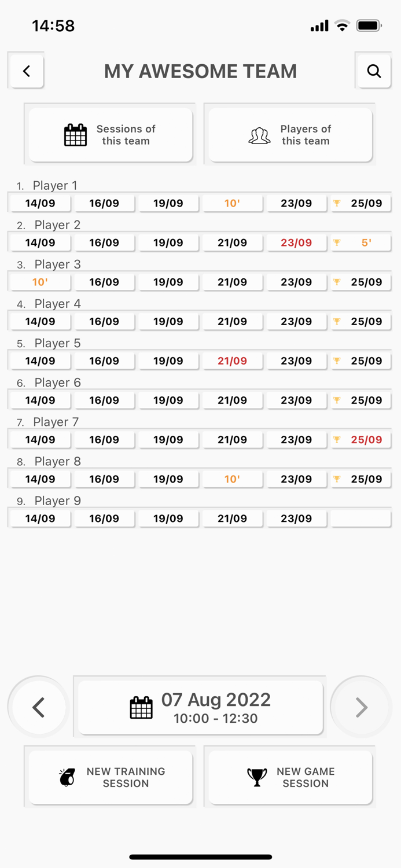Click the trophy icon on New Game Session

[x=257, y=777]
